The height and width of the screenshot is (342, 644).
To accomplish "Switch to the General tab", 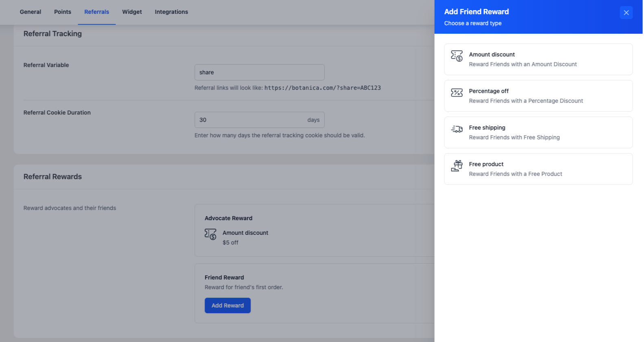I will tap(30, 12).
